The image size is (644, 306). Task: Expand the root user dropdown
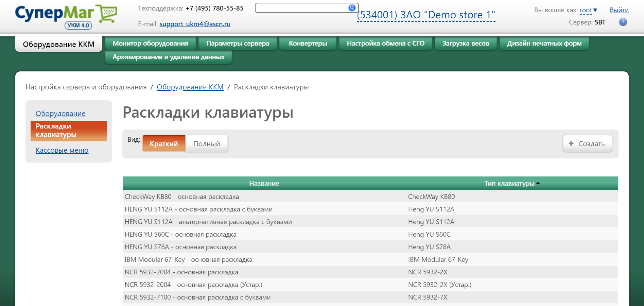click(x=588, y=10)
